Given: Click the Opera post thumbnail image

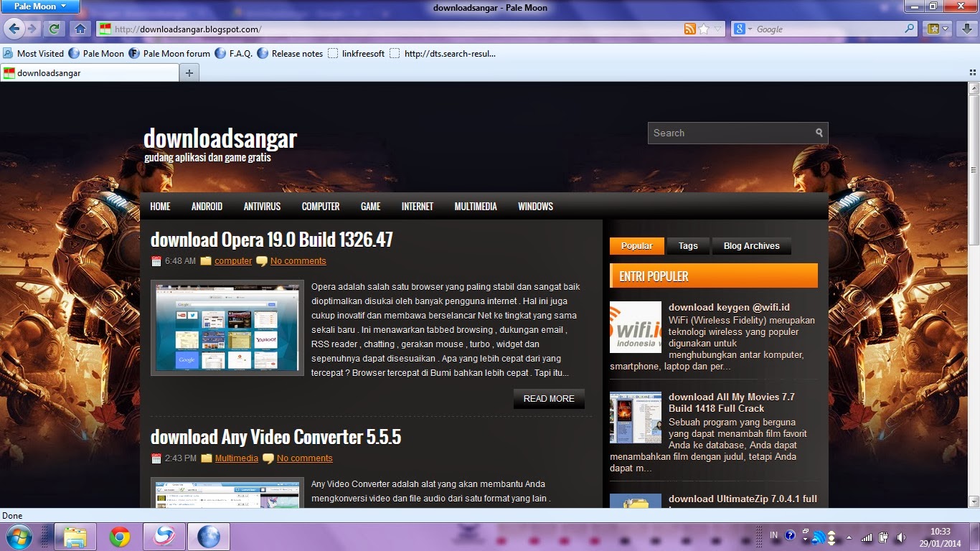Looking at the screenshot, I should 227,328.
